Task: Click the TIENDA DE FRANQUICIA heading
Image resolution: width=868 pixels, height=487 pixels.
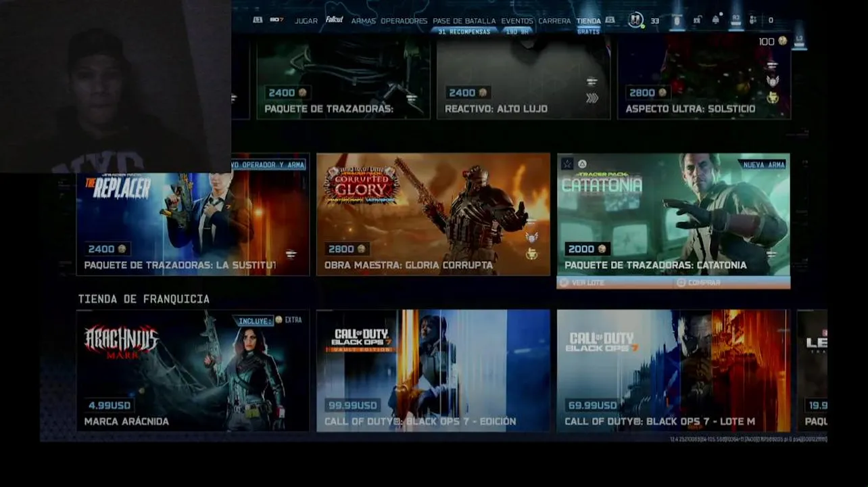Action: coord(143,299)
